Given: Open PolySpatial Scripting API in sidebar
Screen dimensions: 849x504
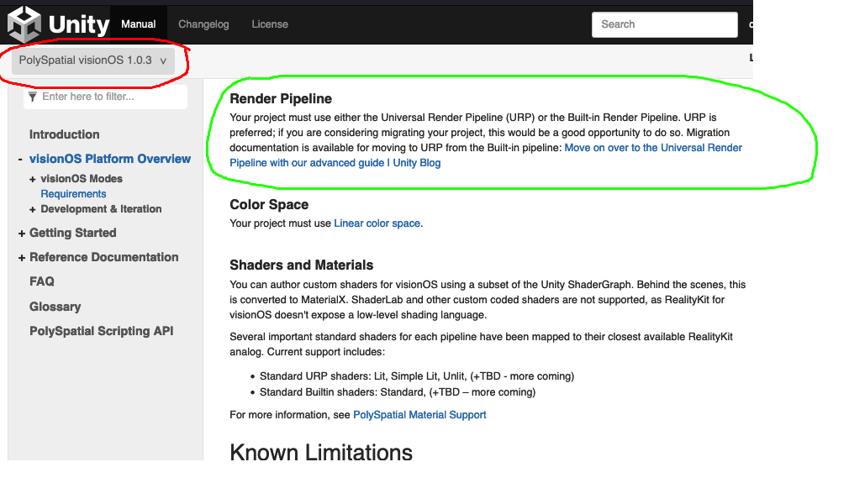Looking at the screenshot, I should coord(101,331).
